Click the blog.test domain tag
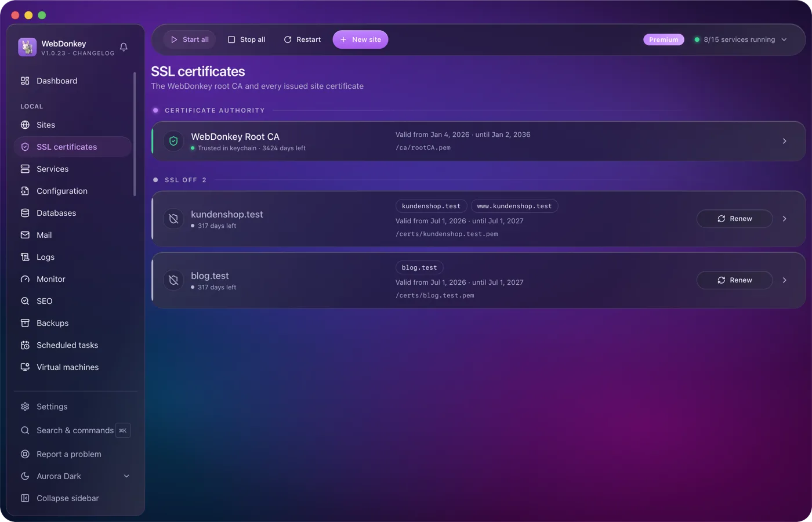Image resolution: width=812 pixels, height=522 pixels. tap(419, 267)
